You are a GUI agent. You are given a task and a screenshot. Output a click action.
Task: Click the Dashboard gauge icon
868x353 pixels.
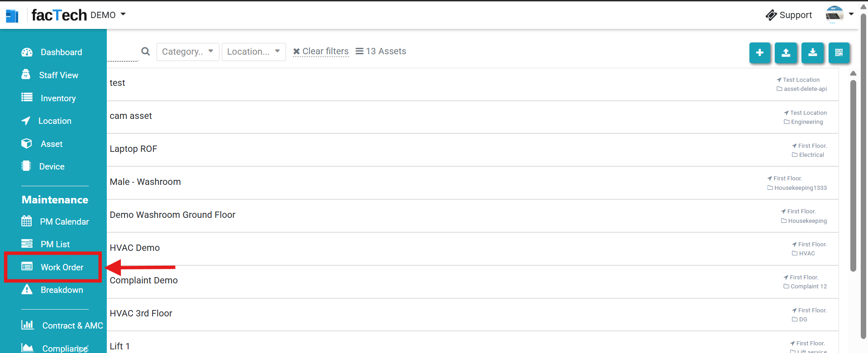27,52
